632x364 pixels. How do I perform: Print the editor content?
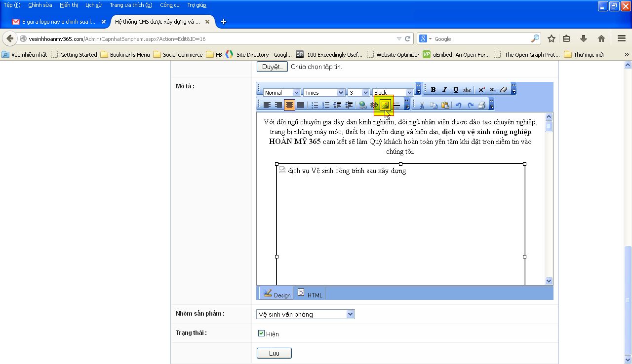coord(481,105)
